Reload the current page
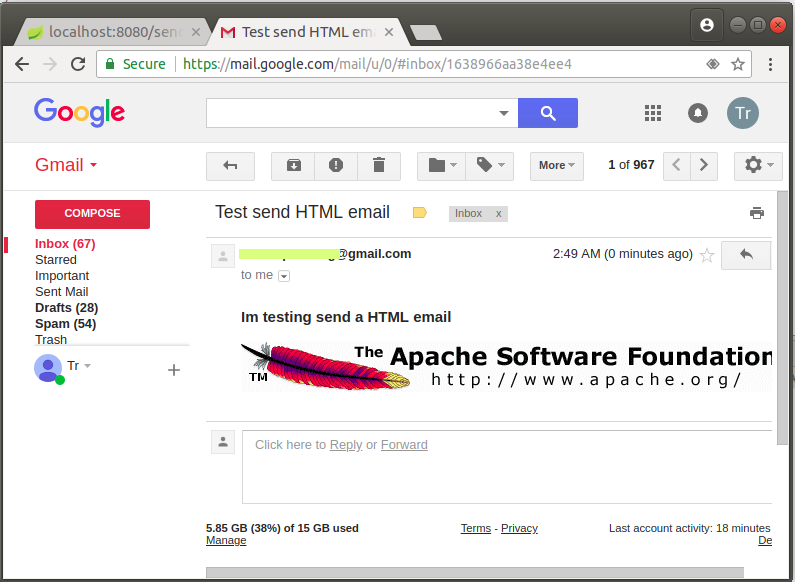 [78, 64]
